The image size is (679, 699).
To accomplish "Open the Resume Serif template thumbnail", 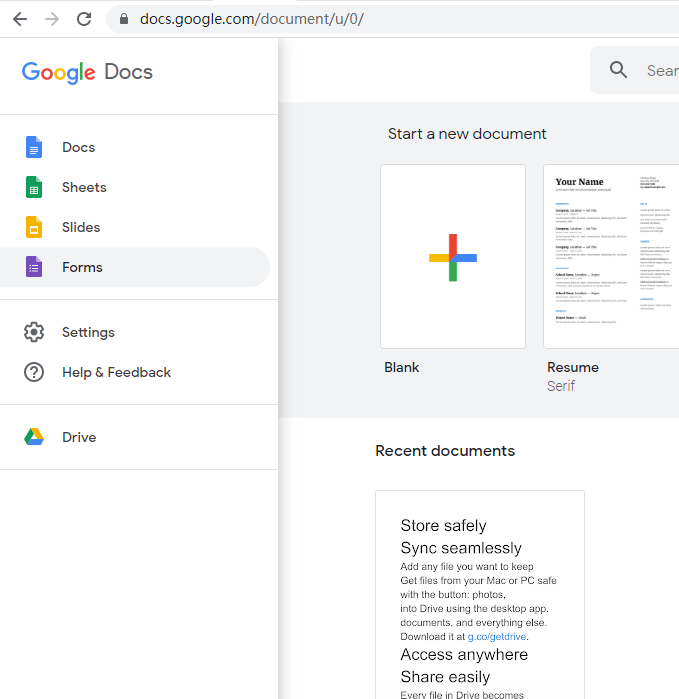I will click(x=611, y=257).
